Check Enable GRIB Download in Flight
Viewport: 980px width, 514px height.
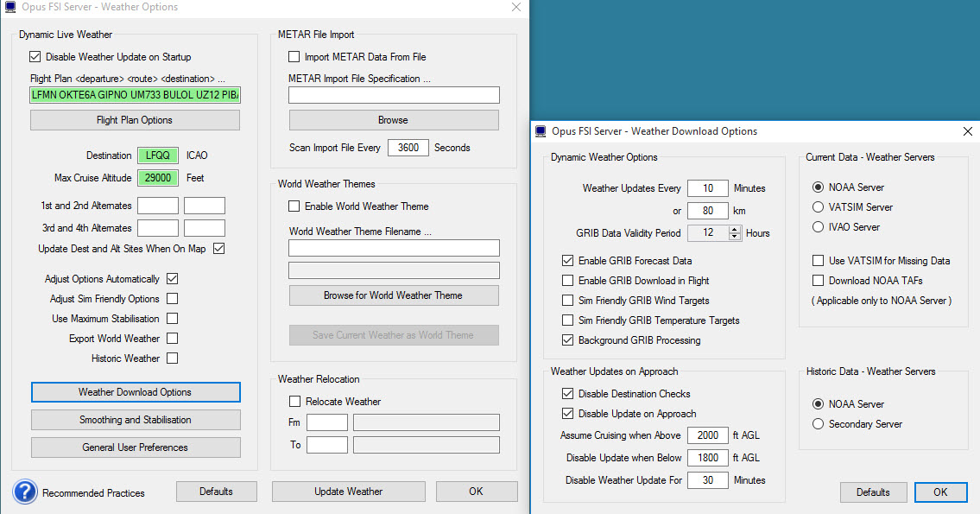pyautogui.click(x=567, y=281)
